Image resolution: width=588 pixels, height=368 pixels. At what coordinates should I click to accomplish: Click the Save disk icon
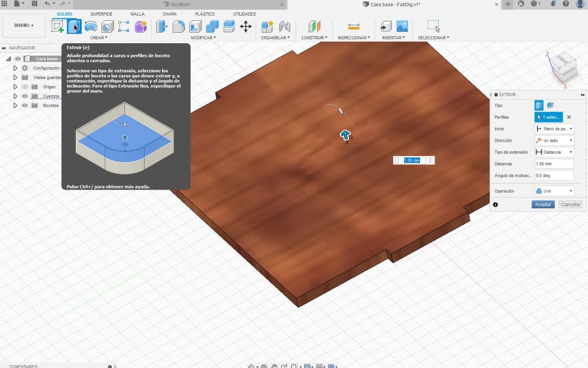pos(34,4)
